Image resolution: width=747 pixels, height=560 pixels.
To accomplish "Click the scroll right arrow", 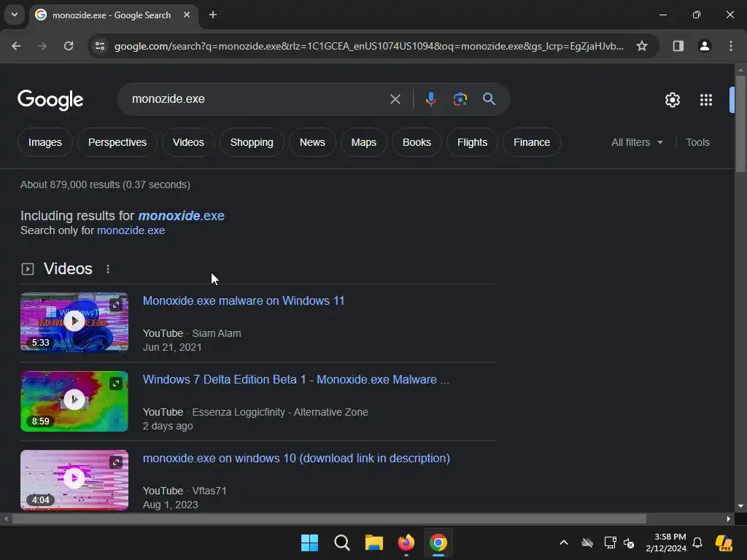I will point(729,518).
